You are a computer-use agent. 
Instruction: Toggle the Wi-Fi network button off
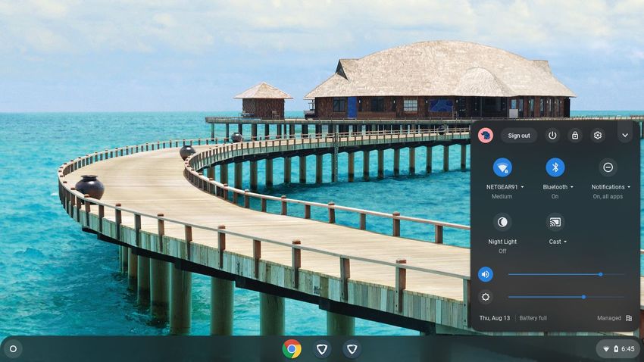[502, 167]
